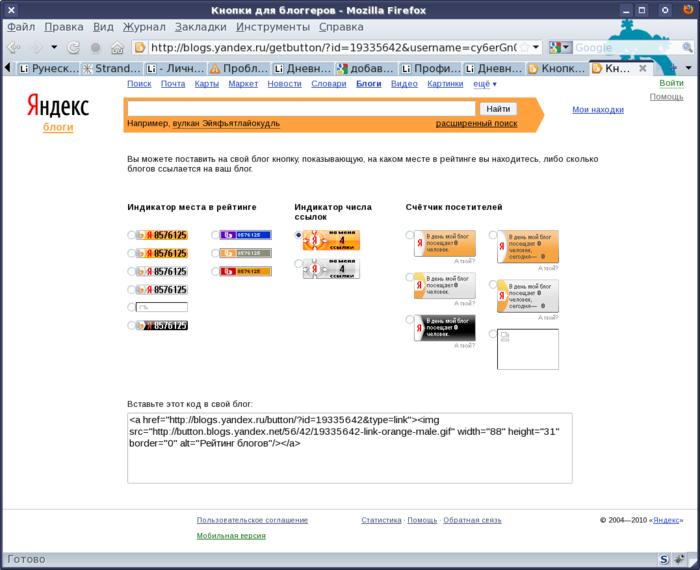Select the black rating indicator radio
This screenshot has width=700, height=570.
pyautogui.click(x=131, y=325)
